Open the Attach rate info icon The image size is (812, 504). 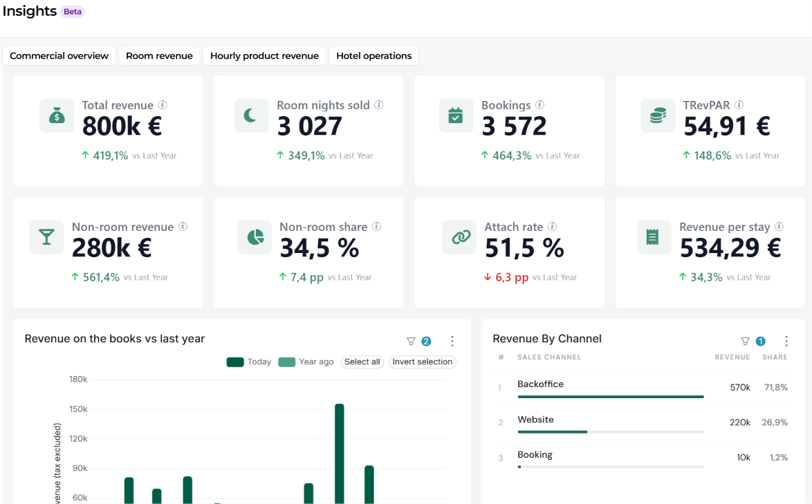click(553, 227)
